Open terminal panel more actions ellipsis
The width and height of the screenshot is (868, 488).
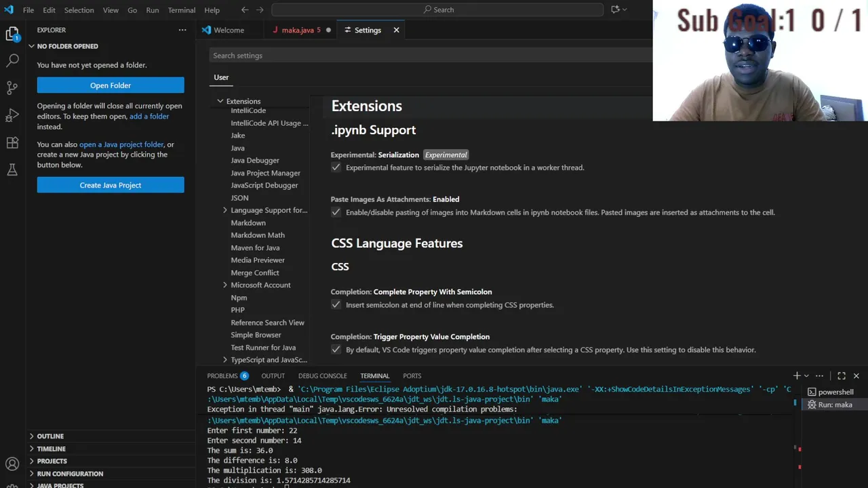[x=820, y=375]
